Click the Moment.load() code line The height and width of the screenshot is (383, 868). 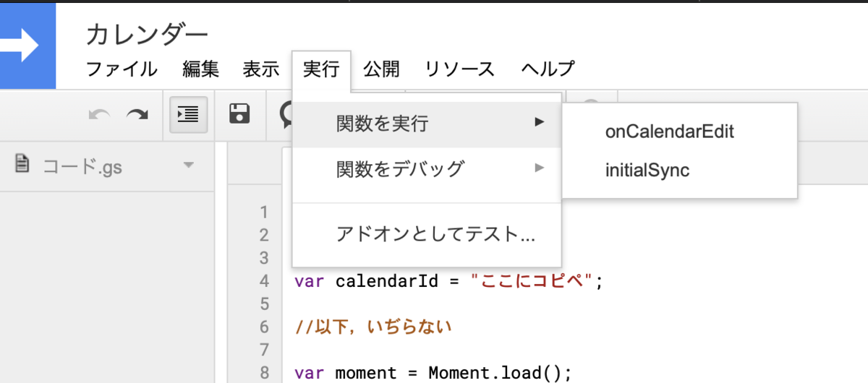point(433,374)
